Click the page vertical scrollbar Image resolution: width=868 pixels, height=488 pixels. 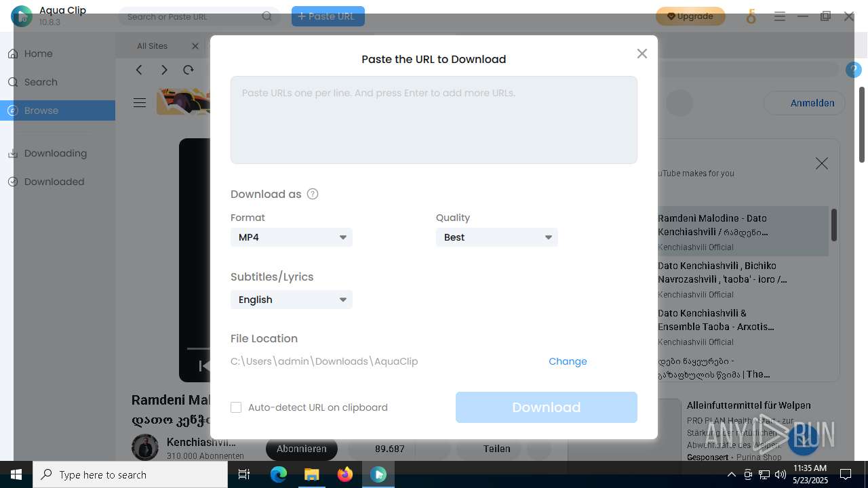(862, 125)
